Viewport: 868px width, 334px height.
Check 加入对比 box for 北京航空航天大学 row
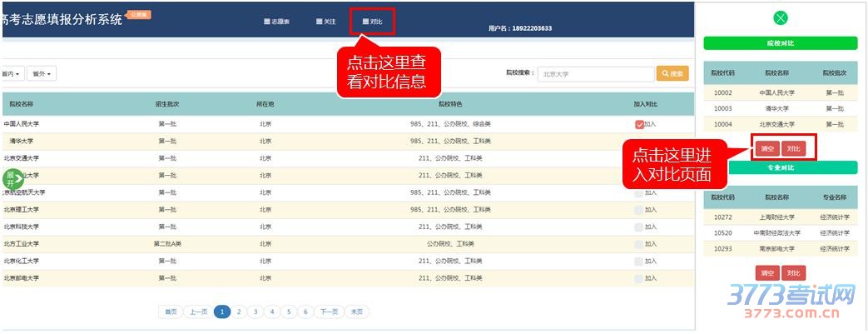pyautogui.click(x=639, y=192)
